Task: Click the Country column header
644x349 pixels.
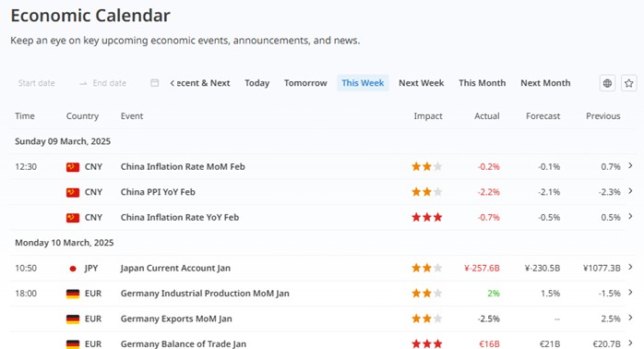Action: click(x=82, y=116)
